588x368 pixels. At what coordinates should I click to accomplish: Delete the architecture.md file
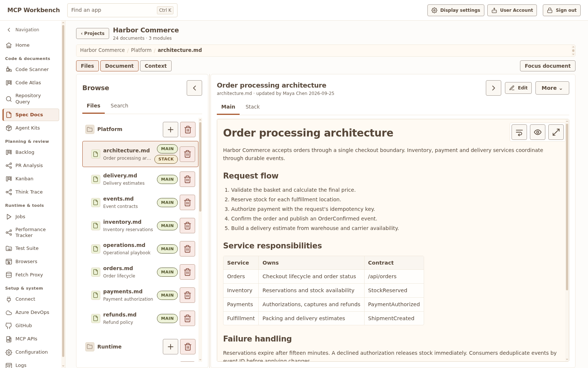click(x=187, y=154)
